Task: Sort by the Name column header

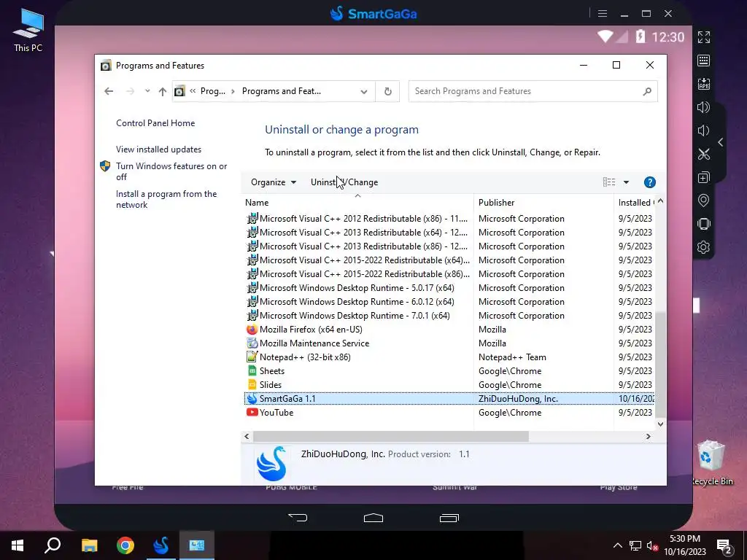Action: pos(357,203)
